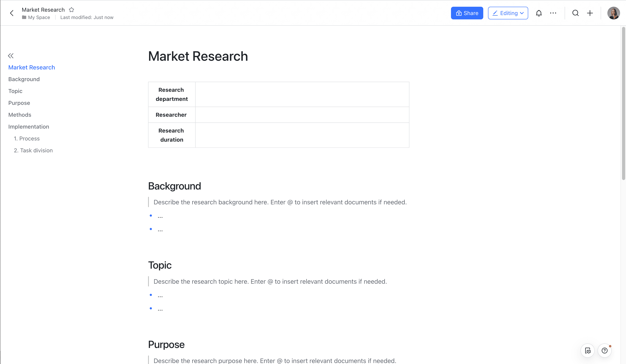Screen dimensions: 626x364
Task: Click the back arrow icon
Action: point(12,13)
